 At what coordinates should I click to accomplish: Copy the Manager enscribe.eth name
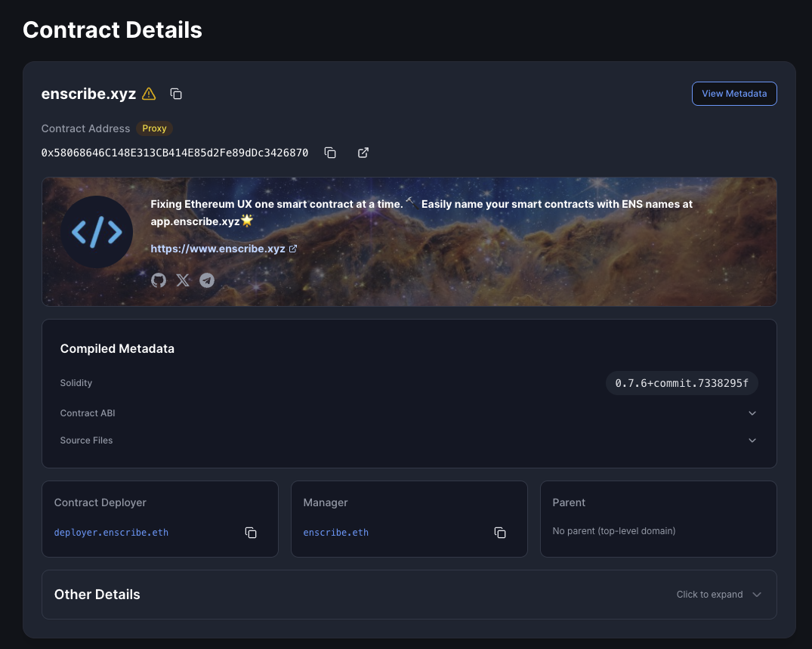click(x=500, y=533)
